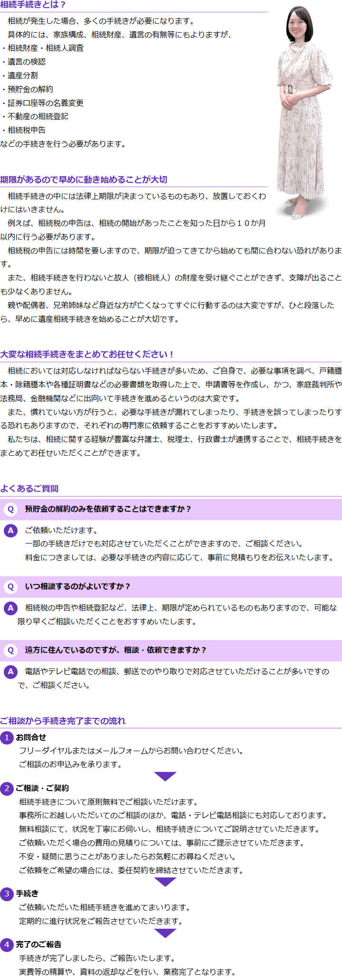Click the step 2 circle beside ご相談・ご契約
Screen dimensions: 342x980
7,788
